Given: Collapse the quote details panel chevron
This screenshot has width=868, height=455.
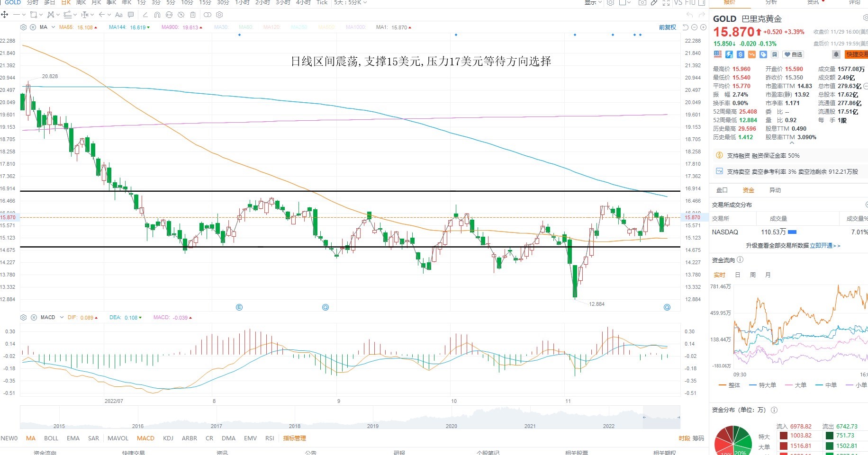Looking at the screenshot, I should pyautogui.click(x=791, y=143).
